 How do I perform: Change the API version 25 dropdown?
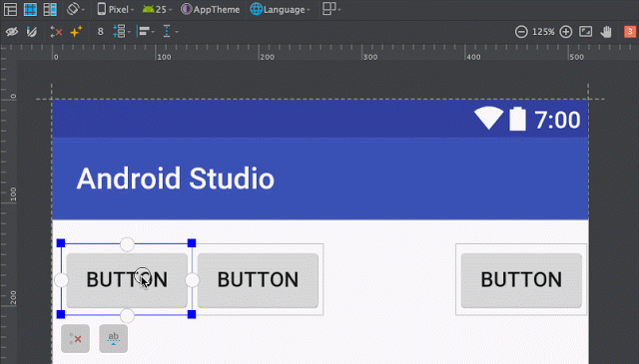click(x=157, y=9)
